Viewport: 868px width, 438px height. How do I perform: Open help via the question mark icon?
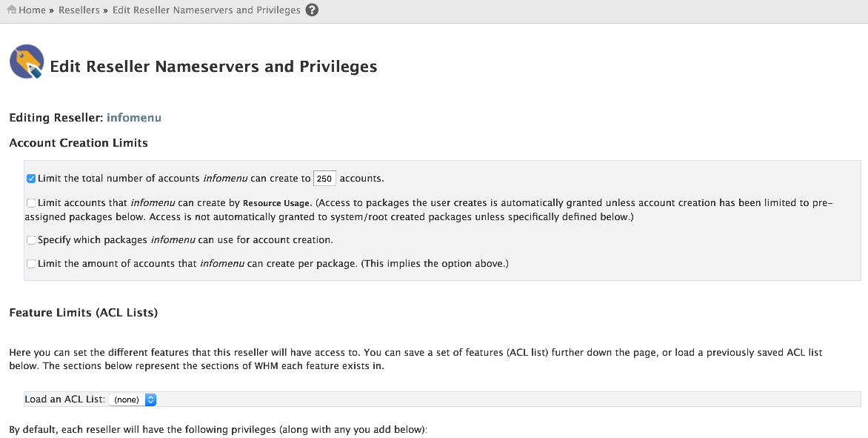(x=312, y=10)
